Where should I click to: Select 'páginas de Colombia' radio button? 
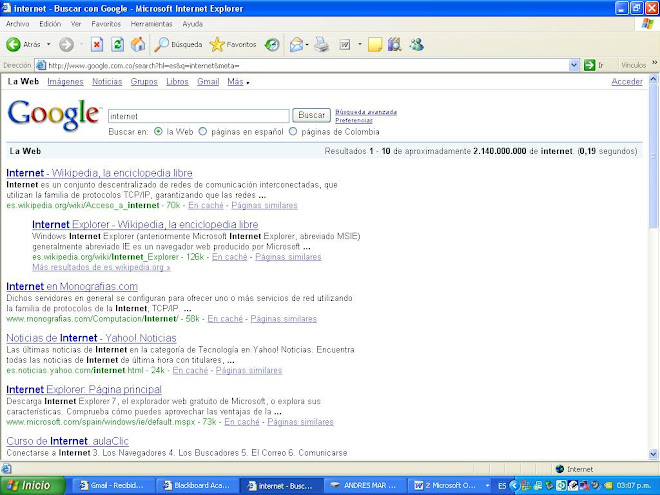(293, 131)
